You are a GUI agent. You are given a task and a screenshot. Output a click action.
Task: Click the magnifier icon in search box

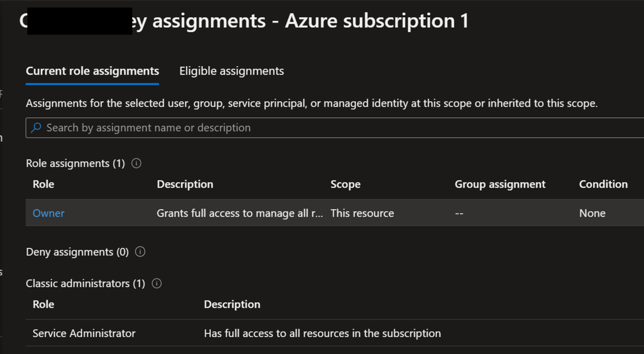(36, 128)
